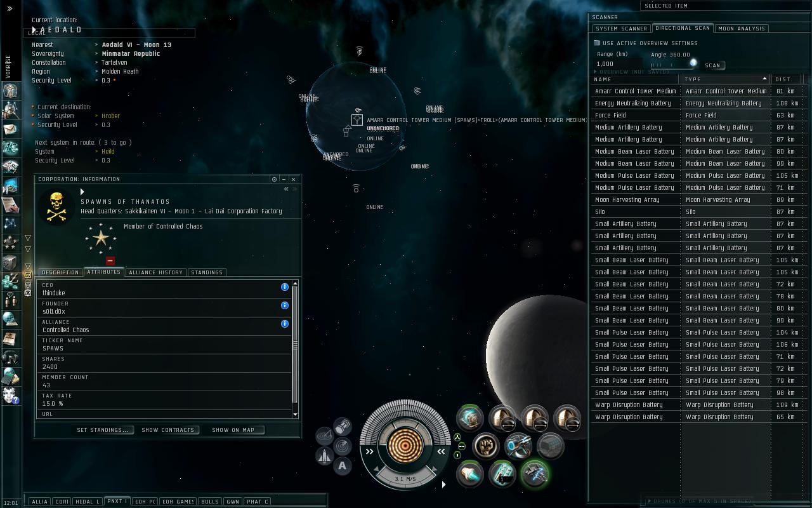Toggle the cyan beam module in the bottom row
This screenshot has height=508, width=812.
[470, 474]
